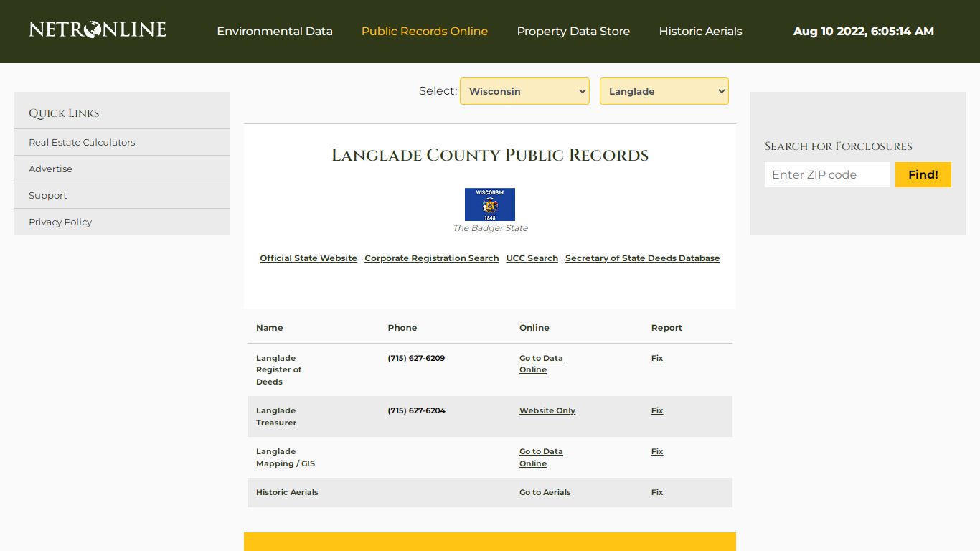This screenshot has height=551, width=980.
Task: Click the NETRONLINE logo
Action: coord(98,29)
